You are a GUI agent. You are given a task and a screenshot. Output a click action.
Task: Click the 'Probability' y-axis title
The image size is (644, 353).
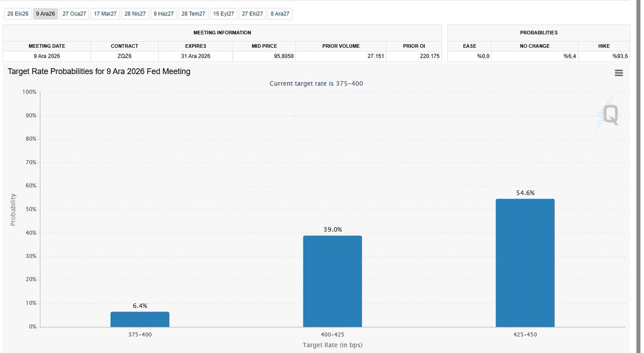click(x=13, y=210)
